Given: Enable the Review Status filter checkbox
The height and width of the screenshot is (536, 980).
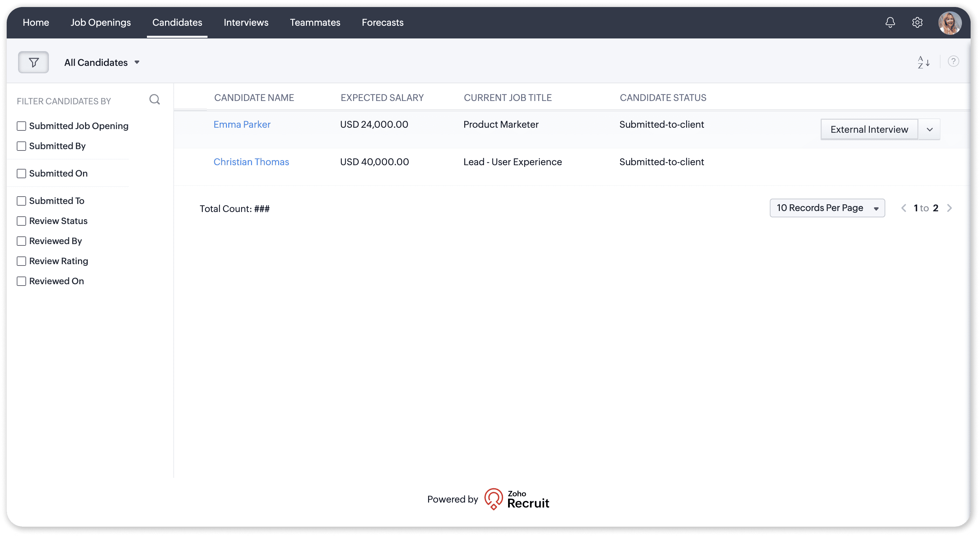Looking at the screenshot, I should pyautogui.click(x=21, y=221).
